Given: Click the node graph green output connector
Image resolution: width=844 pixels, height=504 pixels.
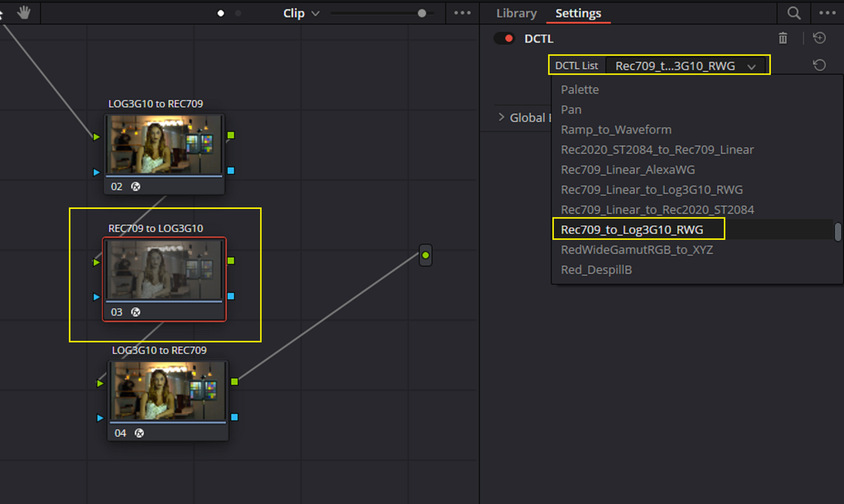Looking at the screenshot, I should [425, 255].
